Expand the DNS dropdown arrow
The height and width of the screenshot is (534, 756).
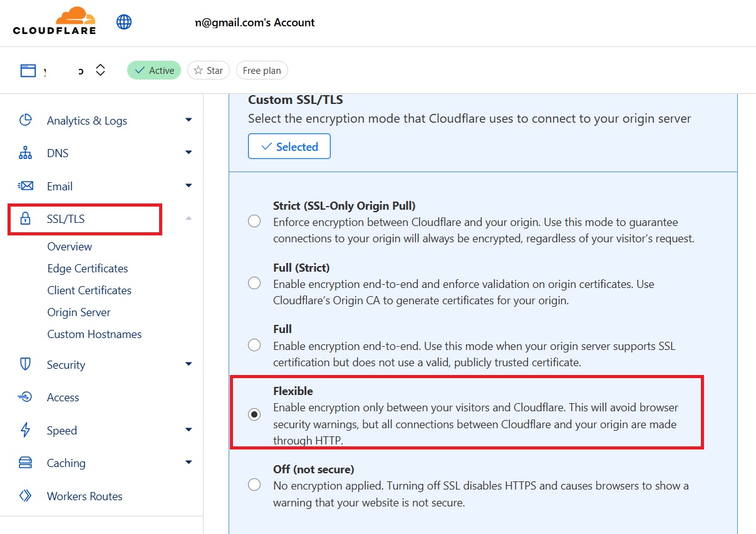pyautogui.click(x=189, y=152)
